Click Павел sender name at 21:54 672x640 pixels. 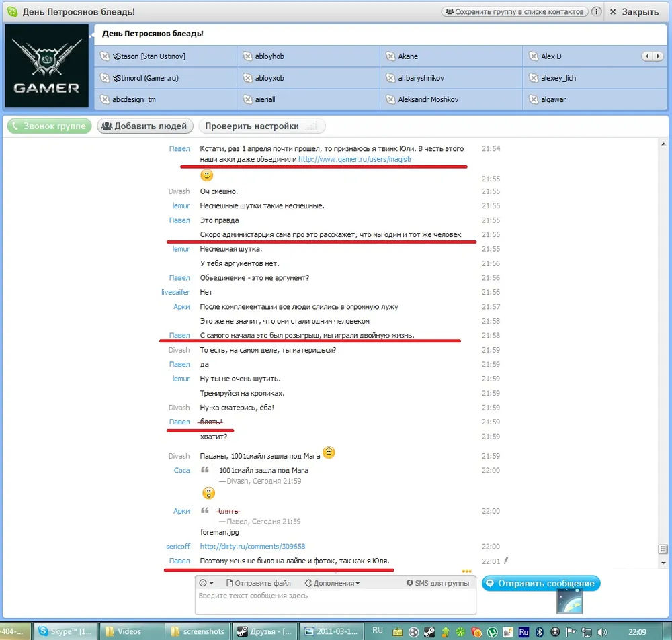tap(179, 148)
